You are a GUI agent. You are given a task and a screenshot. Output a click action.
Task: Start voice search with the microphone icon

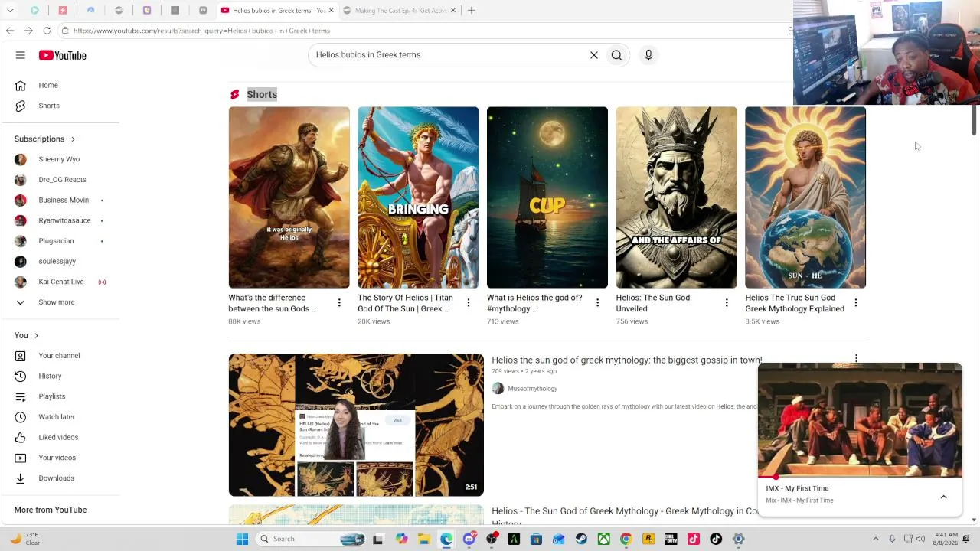[x=648, y=55]
